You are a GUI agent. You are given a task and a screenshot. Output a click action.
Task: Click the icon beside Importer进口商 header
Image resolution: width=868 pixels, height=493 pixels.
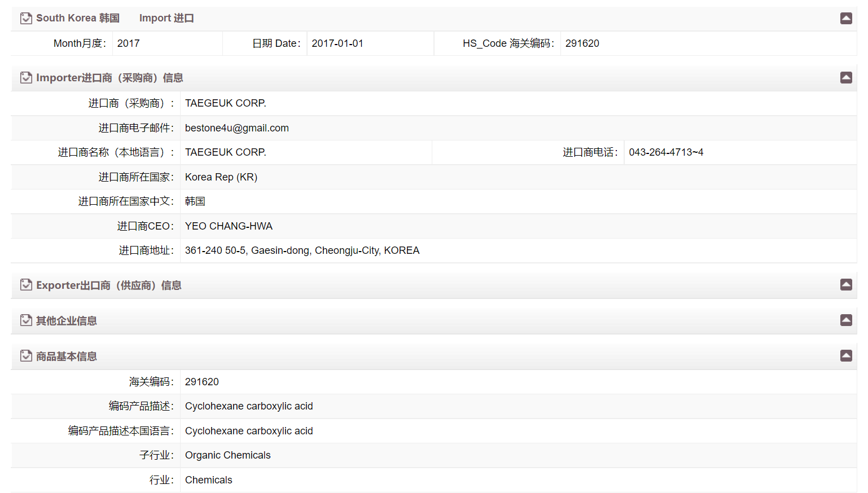point(26,77)
